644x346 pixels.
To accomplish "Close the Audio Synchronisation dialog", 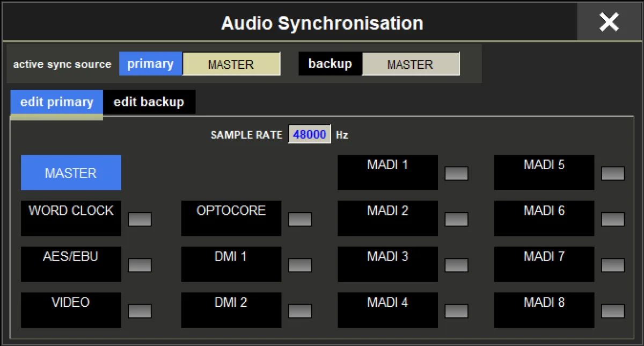I will click(609, 22).
